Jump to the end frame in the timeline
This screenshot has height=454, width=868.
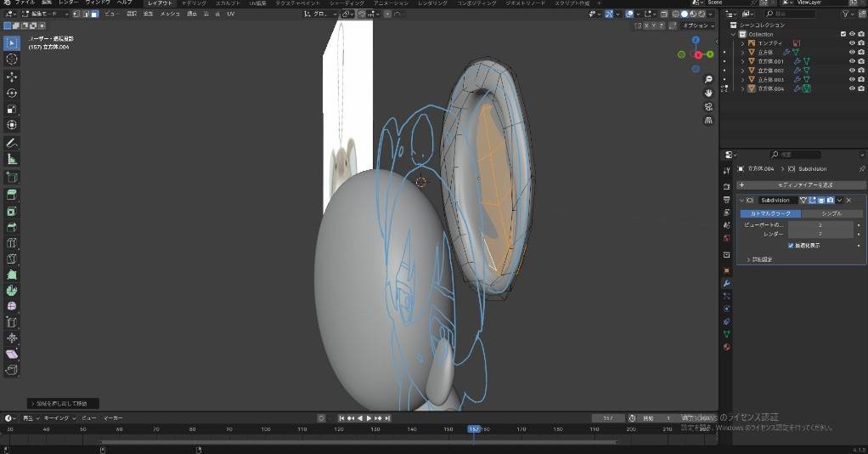388,418
